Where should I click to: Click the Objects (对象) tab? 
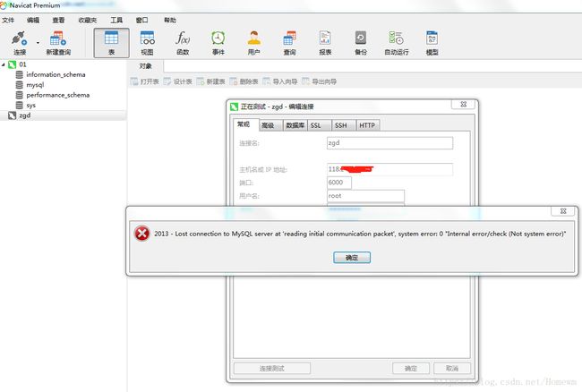[x=145, y=66]
